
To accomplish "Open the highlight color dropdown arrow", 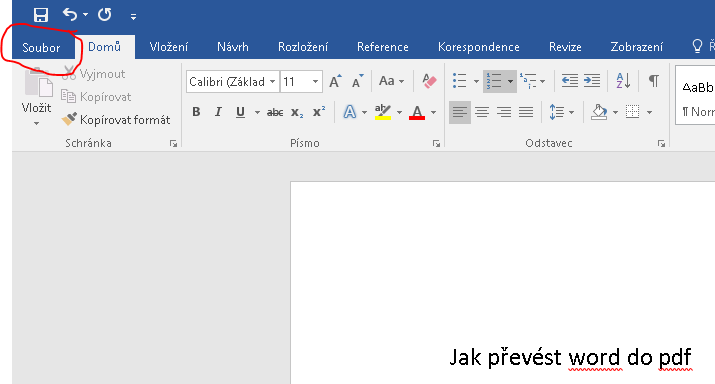I will [399, 112].
